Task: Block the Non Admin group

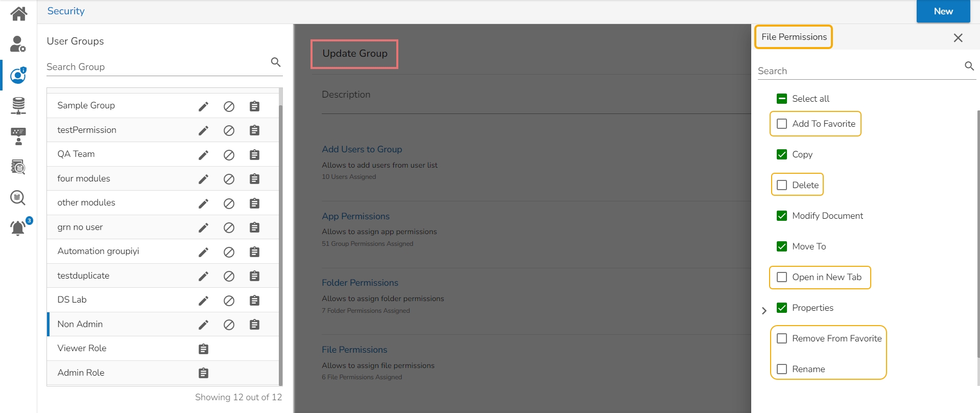Action: tap(229, 325)
